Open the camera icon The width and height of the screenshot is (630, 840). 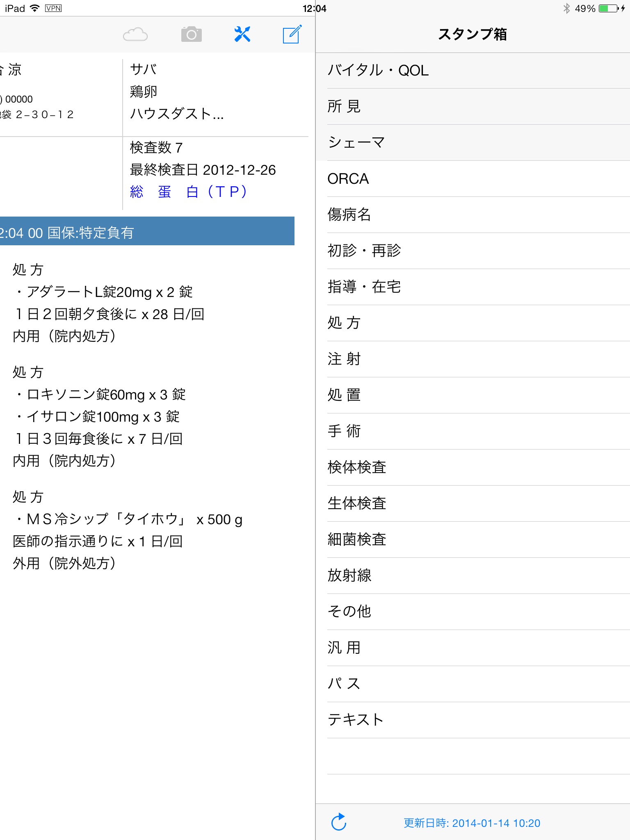pyautogui.click(x=192, y=34)
